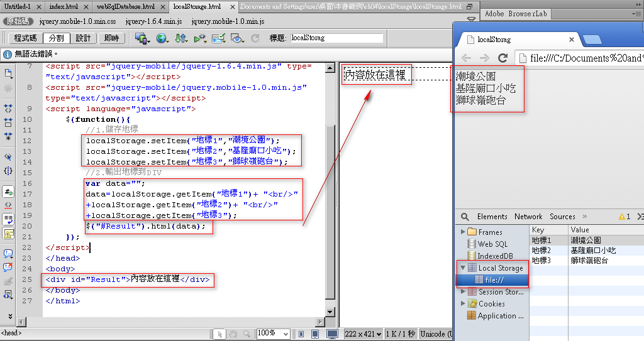Click the mobile size icon in status bar
This screenshot has height=341, width=644.
301,334
